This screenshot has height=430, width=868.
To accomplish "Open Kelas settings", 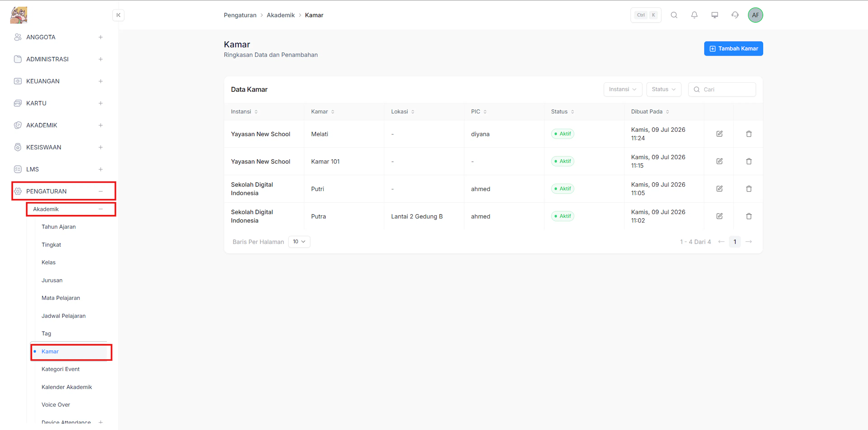I will (49, 262).
